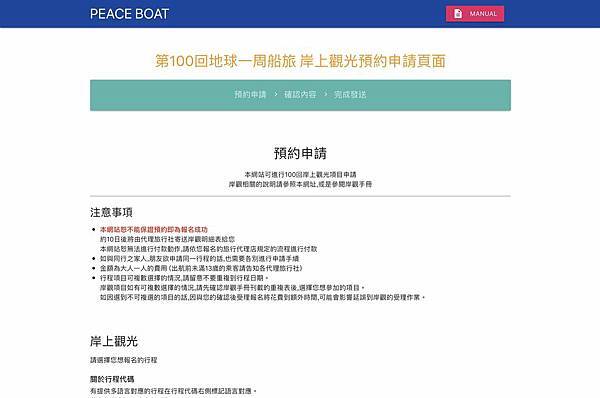Click the document icon on the MANUAL button
This screenshot has height=398, width=600.
coord(458,14)
